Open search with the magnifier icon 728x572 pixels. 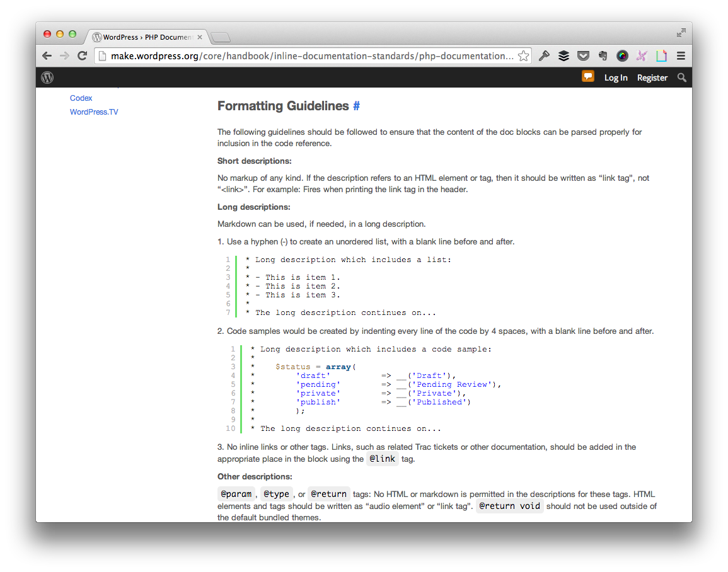tap(681, 77)
